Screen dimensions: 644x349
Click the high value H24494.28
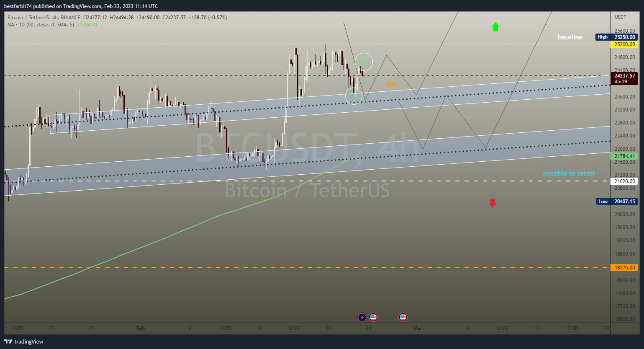tap(122, 18)
